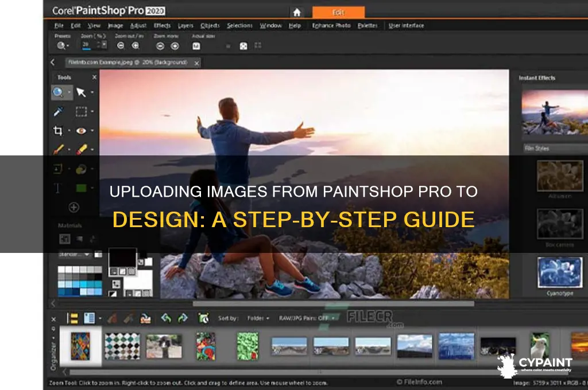Switch Organizer to list view icon
This screenshot has width=588, height=390.
pyautogui.click(x=89, y=318)
